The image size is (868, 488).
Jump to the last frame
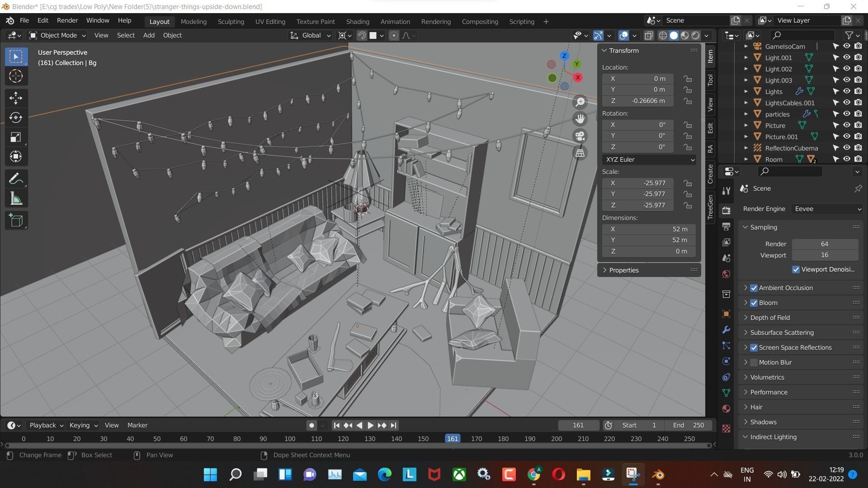[x=393, y=425]
